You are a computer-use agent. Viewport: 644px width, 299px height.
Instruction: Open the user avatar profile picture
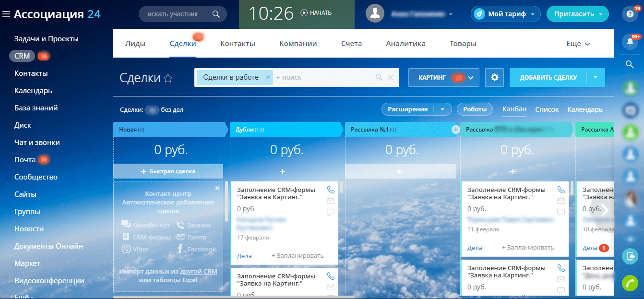click(x=375, y=14)
